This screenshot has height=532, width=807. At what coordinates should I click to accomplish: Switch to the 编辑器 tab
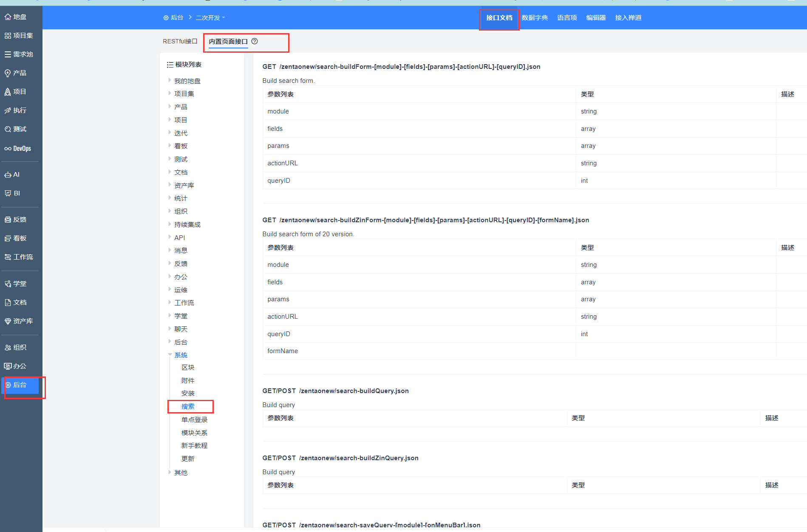[x=596, y=18]
